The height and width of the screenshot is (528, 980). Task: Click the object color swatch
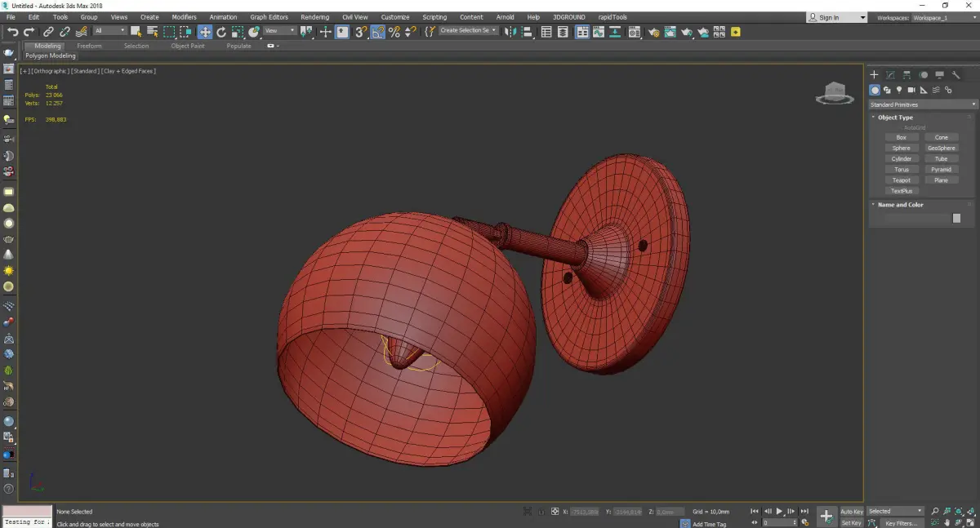click(956, 219)
